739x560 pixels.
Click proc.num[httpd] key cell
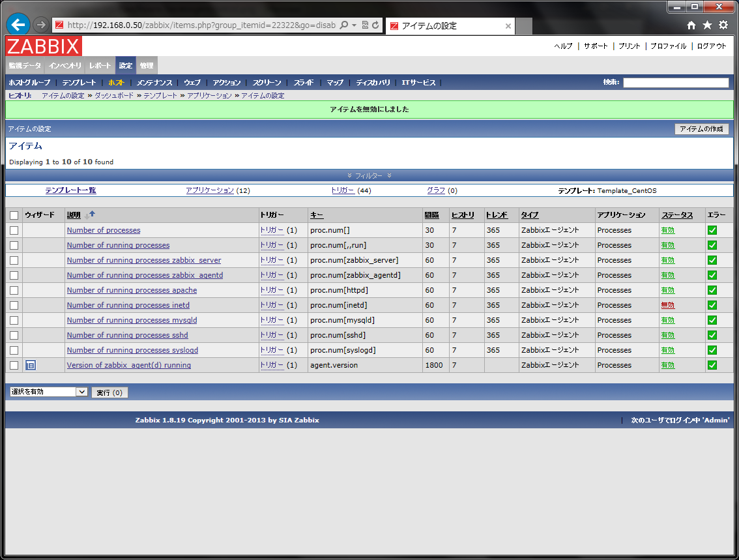pyautogui.click(x=340, y=290)
